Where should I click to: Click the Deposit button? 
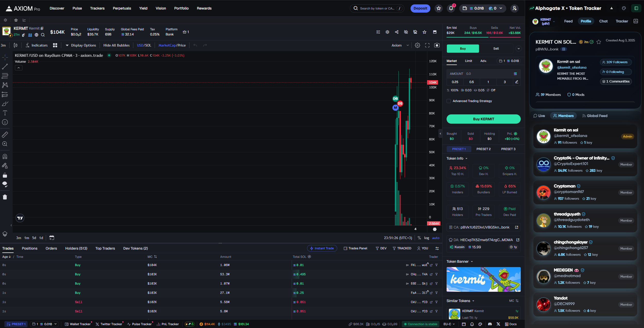pyautogui.click(x=420, y=8)
